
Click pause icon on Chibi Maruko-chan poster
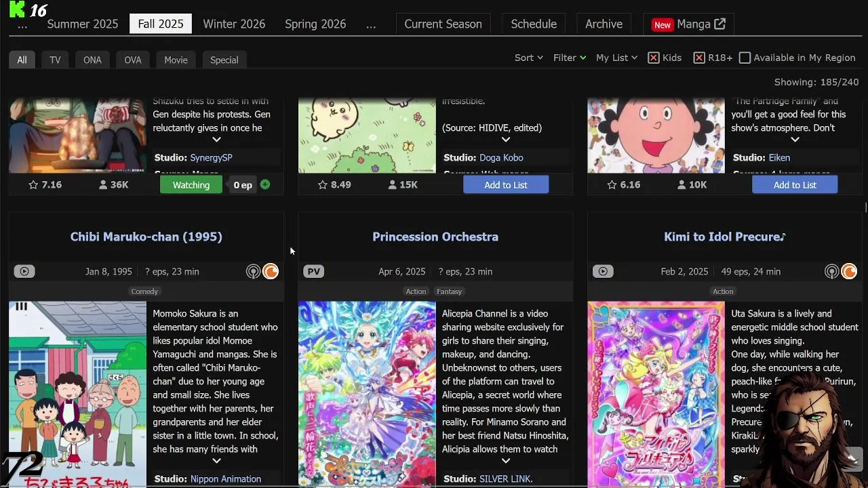pos(22,306)
